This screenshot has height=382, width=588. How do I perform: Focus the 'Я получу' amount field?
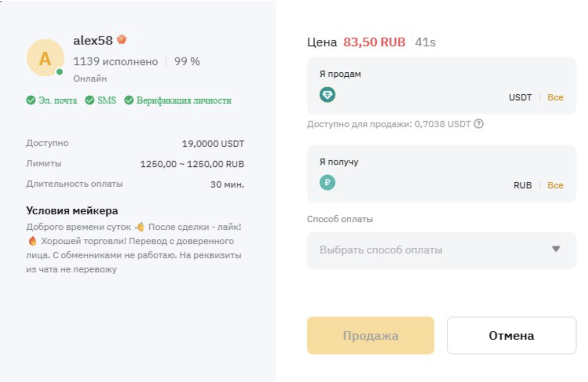pos(418,185)
